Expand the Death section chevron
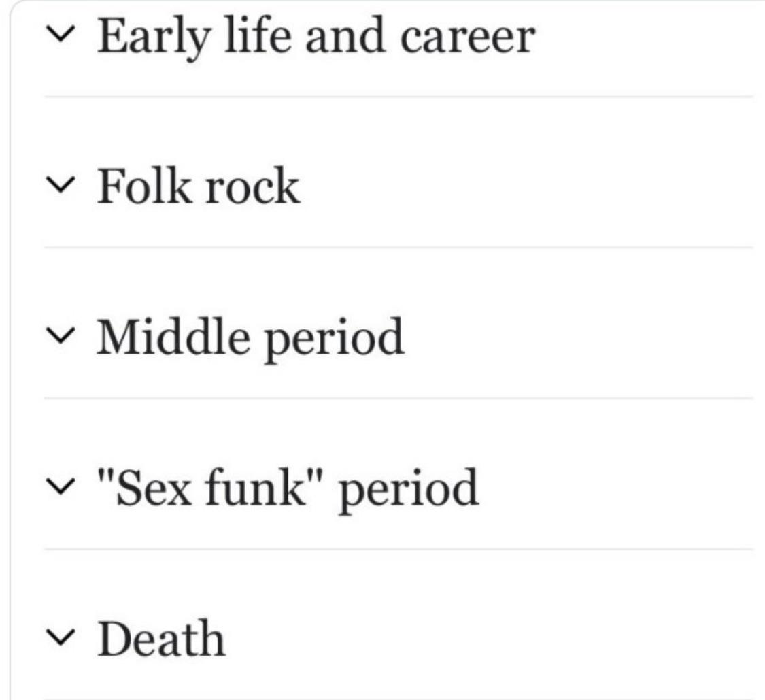Viewport: 765px width, 700px height. click(61, 637)
